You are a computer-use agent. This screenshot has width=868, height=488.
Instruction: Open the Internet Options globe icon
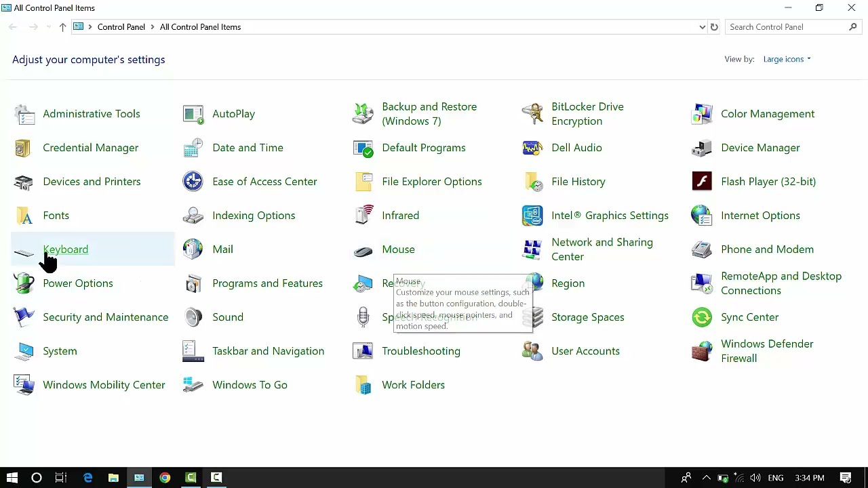(702, 216)
